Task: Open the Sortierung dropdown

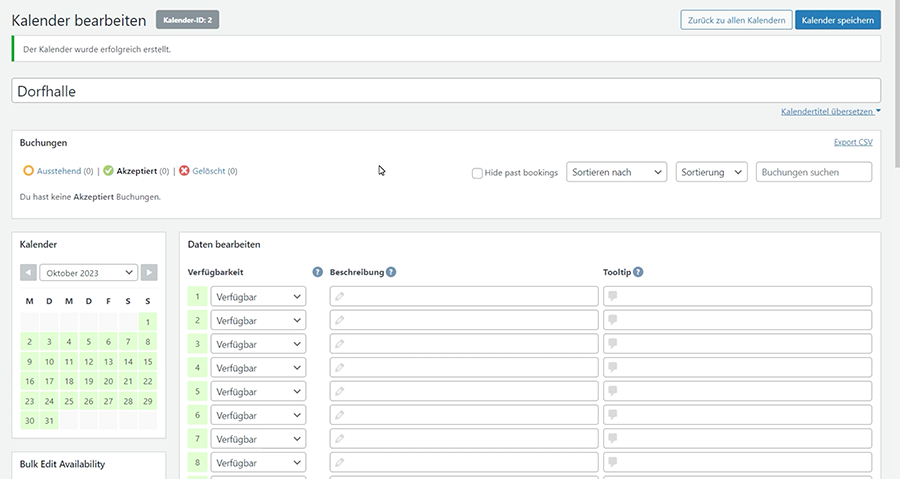Action: [711, 172]
